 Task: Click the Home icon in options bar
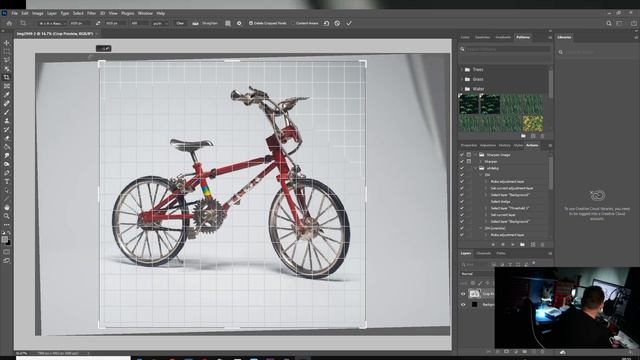(x=9, y=23)
